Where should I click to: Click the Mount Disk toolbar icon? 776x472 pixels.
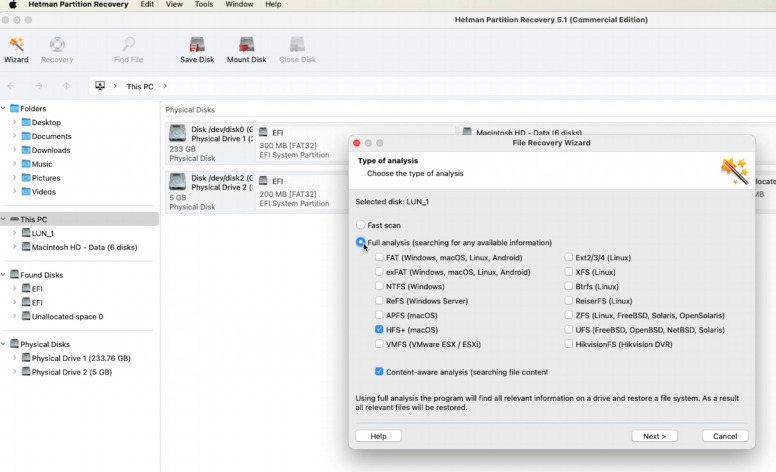[x=246, y=50]
